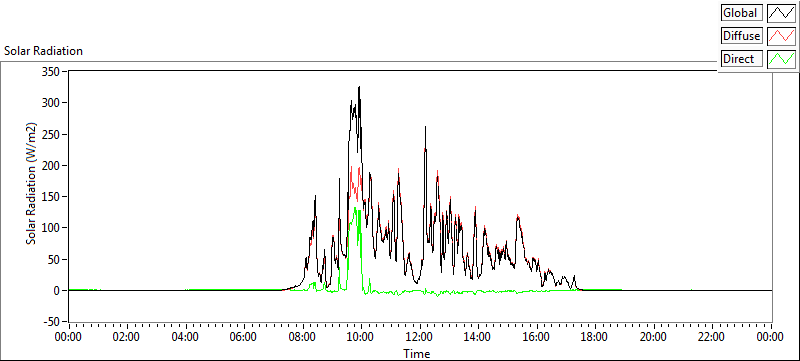Screen dimensions: 800x361
Task: Click the 250 Y-axis value
Action: pyautogui.click(x=52, y=134)
